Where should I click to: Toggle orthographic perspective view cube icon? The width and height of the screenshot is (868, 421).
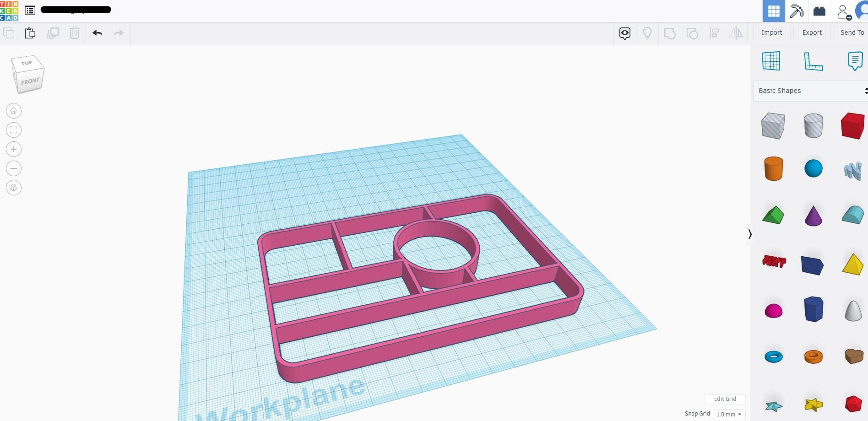14,188
